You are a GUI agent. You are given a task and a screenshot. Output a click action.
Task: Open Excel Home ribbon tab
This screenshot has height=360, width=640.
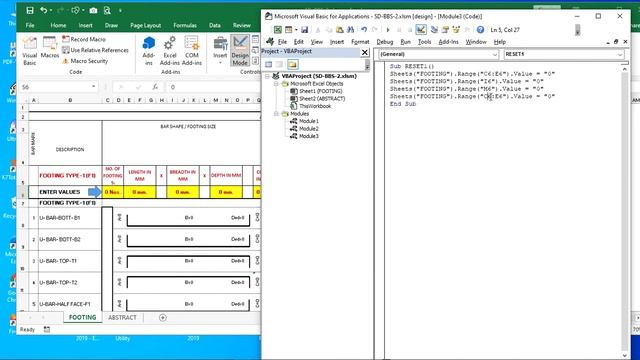(58, 25)
